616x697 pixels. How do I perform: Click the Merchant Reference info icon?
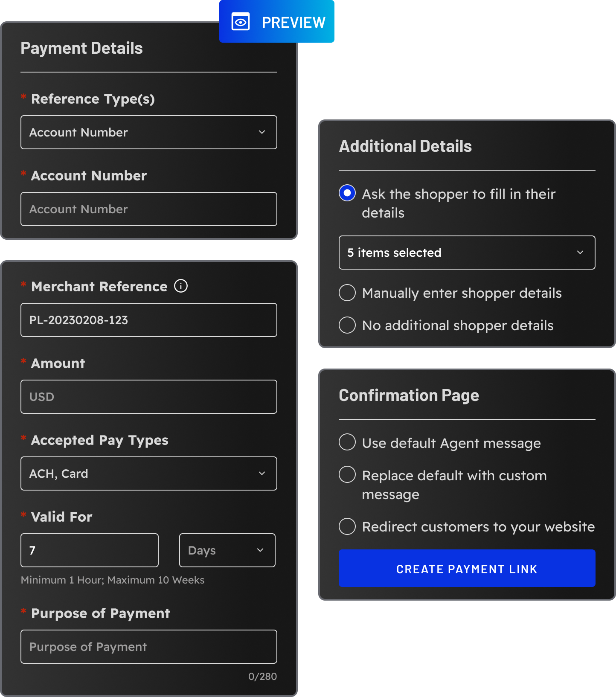[181, 286]
